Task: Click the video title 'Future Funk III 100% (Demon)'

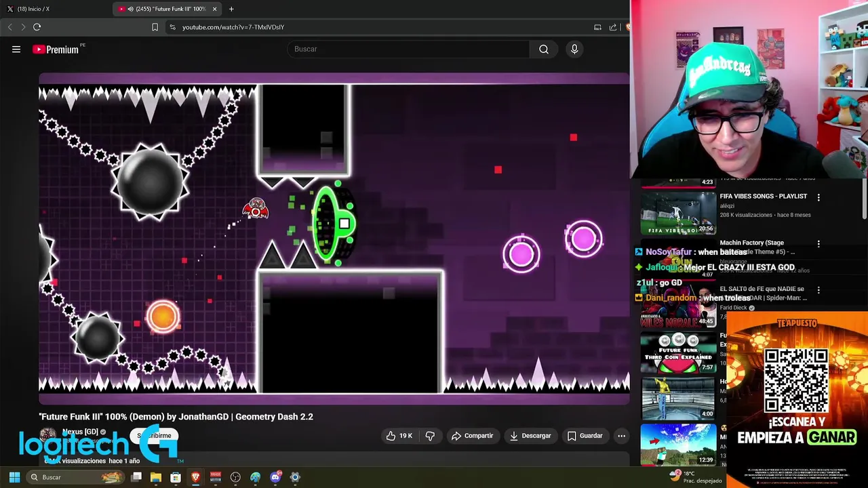Action: [176, 417]
